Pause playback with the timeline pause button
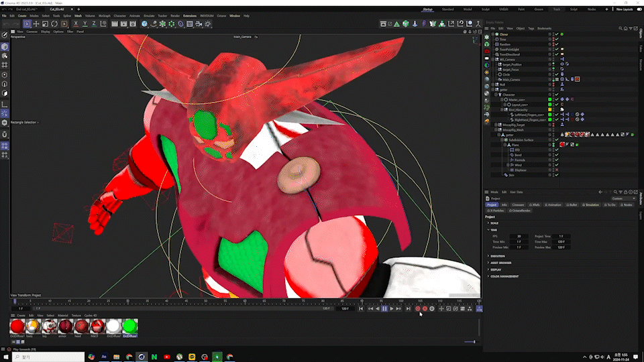 [x=384, y=308]
